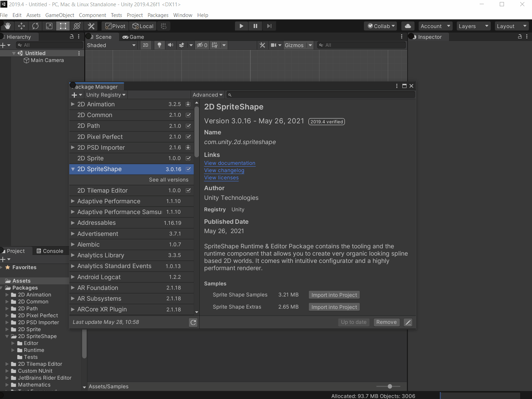
Task: Toggle scene lighting bulb icon
Action: pos(159,45)
